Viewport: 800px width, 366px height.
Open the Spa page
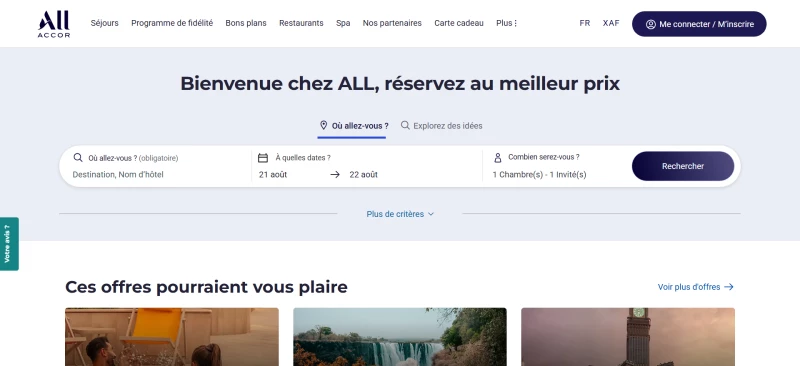click(343, 23)
